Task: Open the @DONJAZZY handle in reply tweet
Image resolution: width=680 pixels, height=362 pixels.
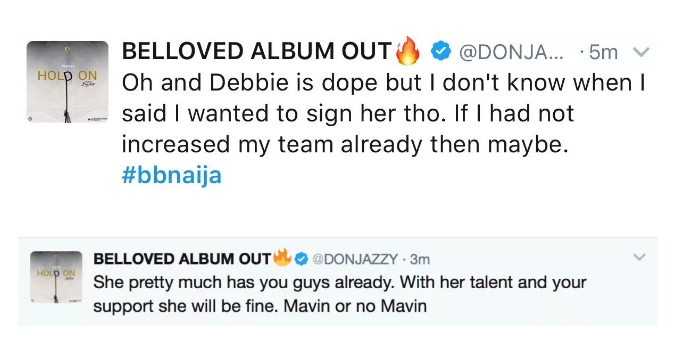Action: tap(355, 259)
